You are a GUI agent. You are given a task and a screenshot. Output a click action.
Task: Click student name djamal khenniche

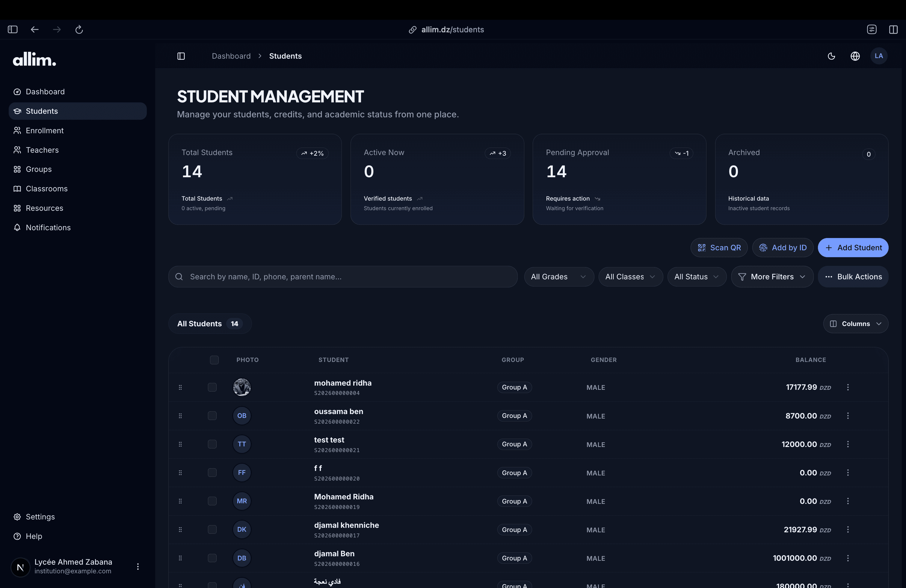[346, 525]
